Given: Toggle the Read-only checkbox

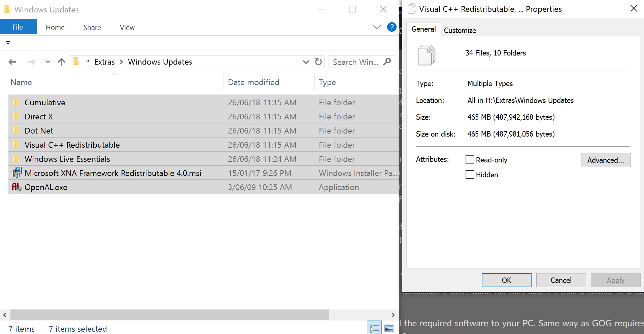Looking at the screenshot, I should (x=470, y=160).
